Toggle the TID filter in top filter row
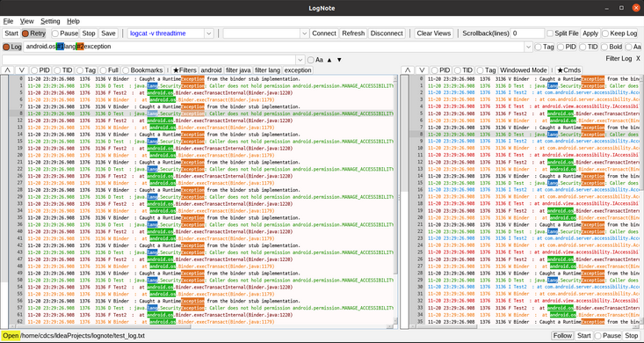 click(588, 47)
